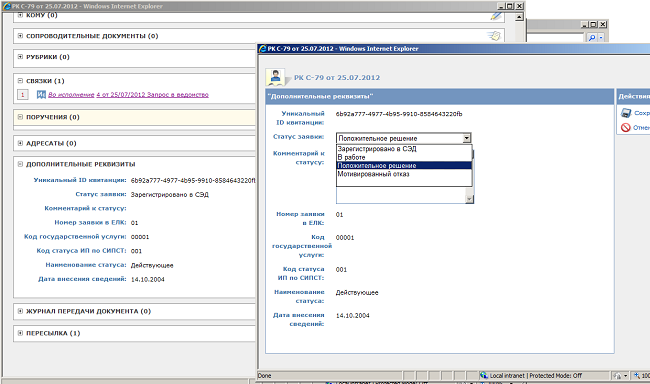Select 'В работе' status option
The width and height of the screenshot is (650, 384).
404,157
